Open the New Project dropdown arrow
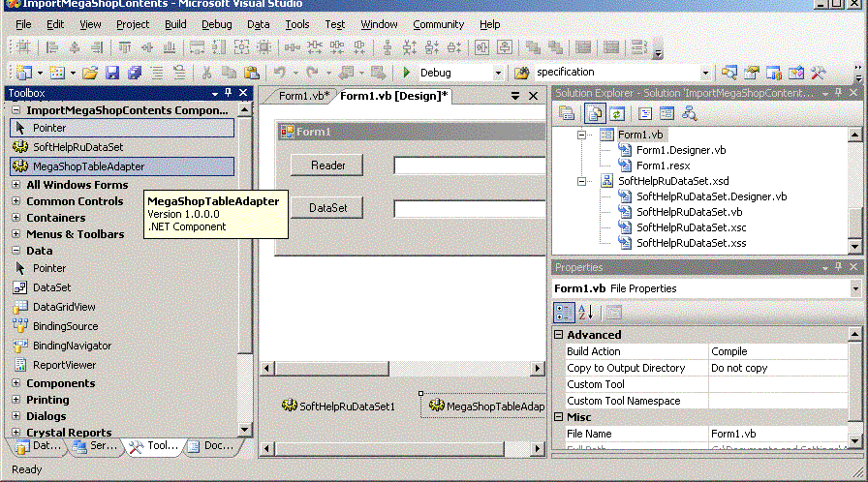 pyautogui.click(x=40, y=73)
